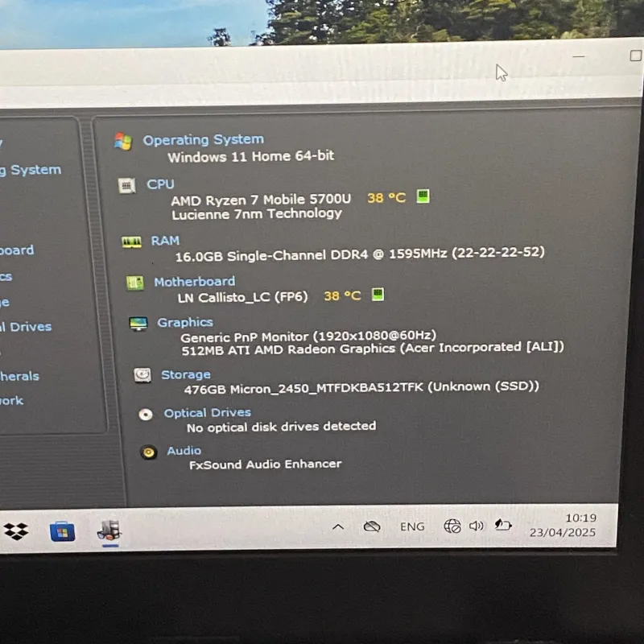Click the Optical Drives disc icon
This screenshot has width=644, height=644.
pyautogui.click(x=146, y=415)
